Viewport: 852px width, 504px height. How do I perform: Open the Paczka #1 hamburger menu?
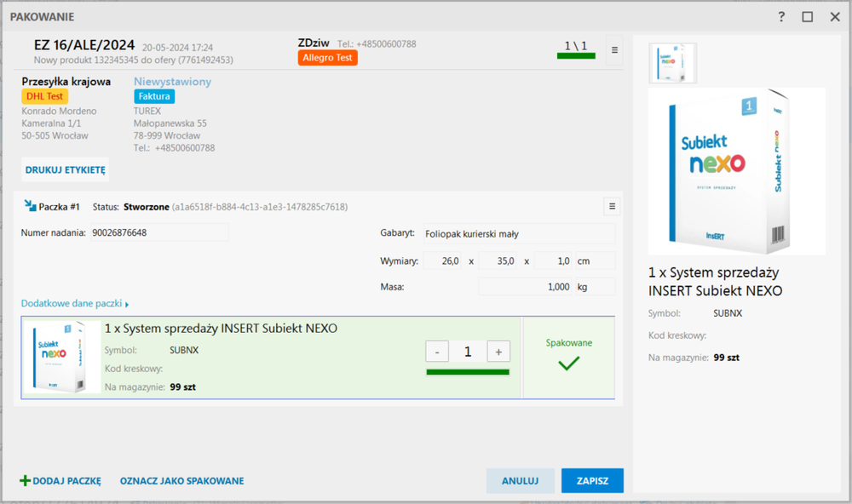[x=611, y=206]
